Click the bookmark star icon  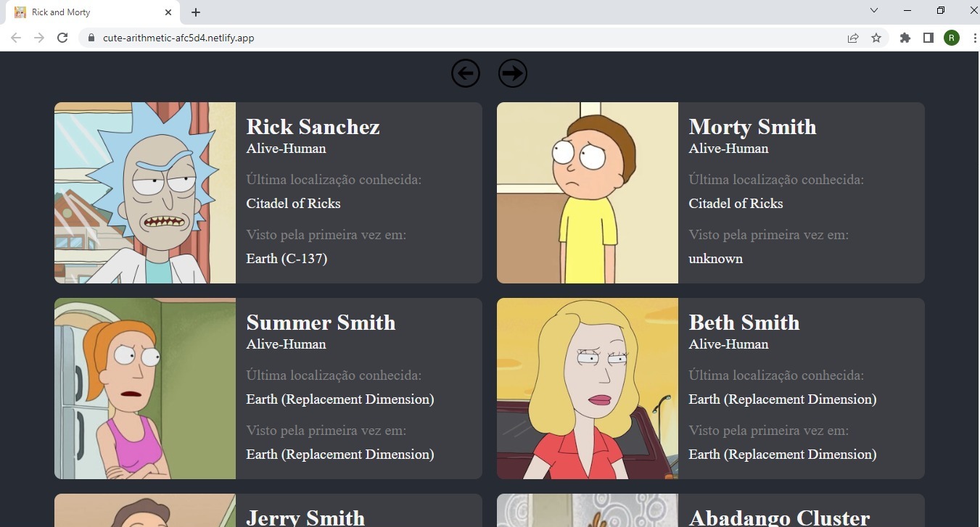point(876,37)
